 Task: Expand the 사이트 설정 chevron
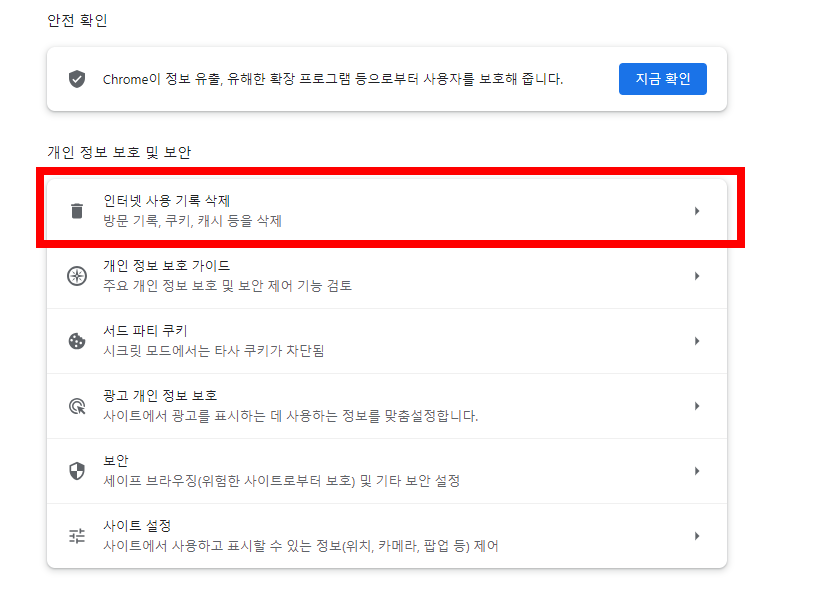[697, 535]
